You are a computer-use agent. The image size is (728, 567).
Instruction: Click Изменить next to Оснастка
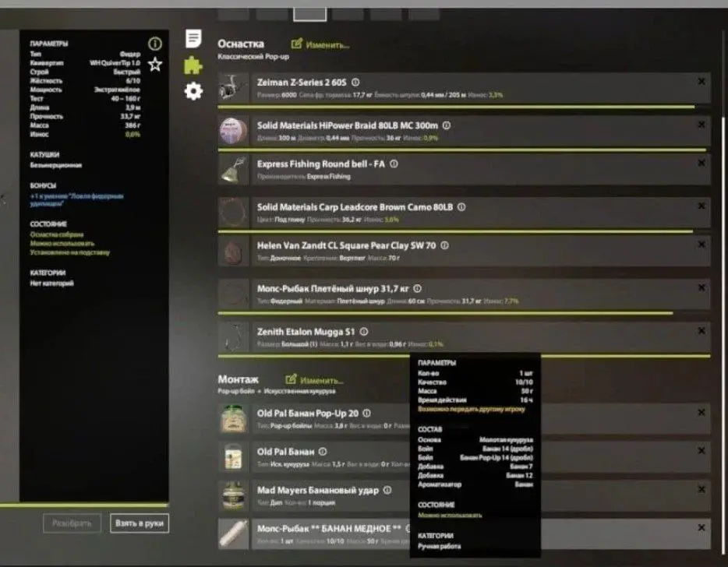320,44
